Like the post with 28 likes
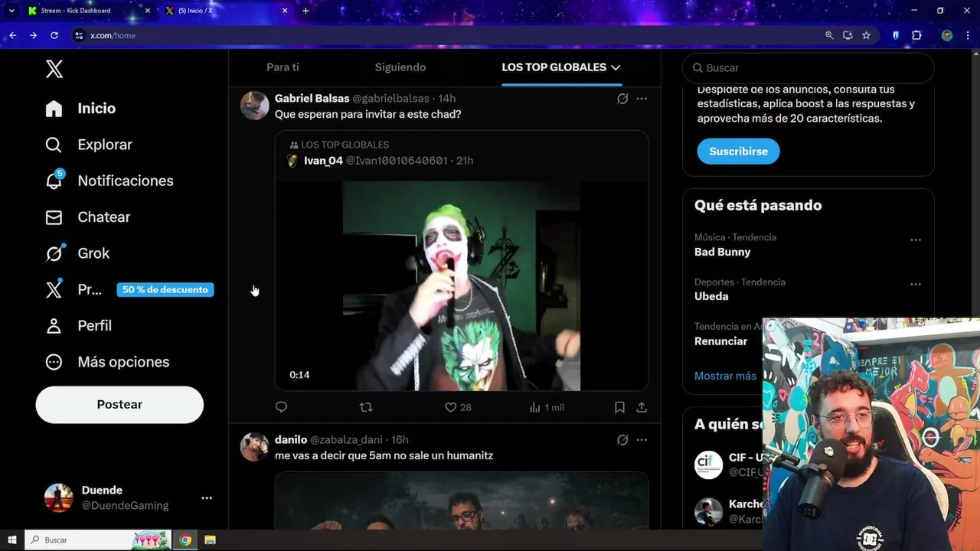 [x=458, y=407]
